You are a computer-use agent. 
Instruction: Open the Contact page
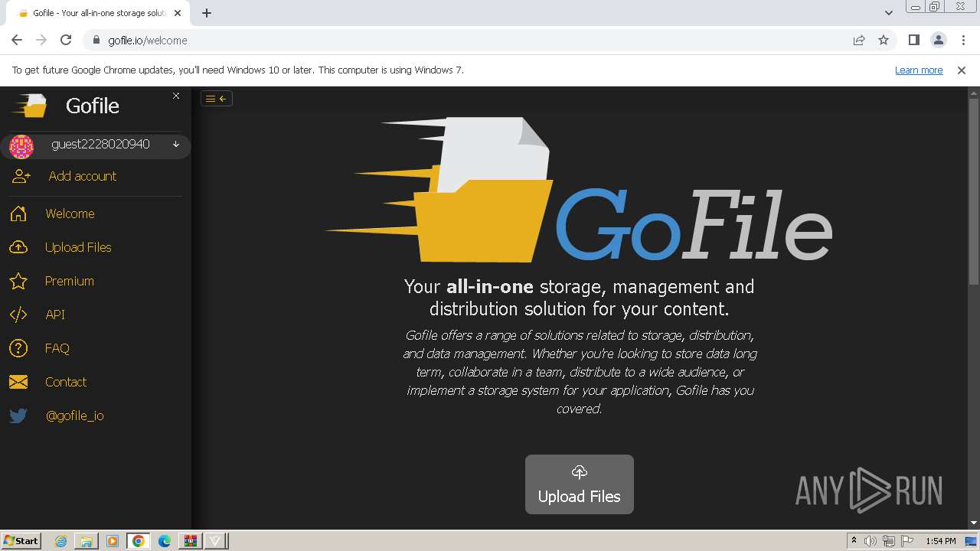click(66, 382)
